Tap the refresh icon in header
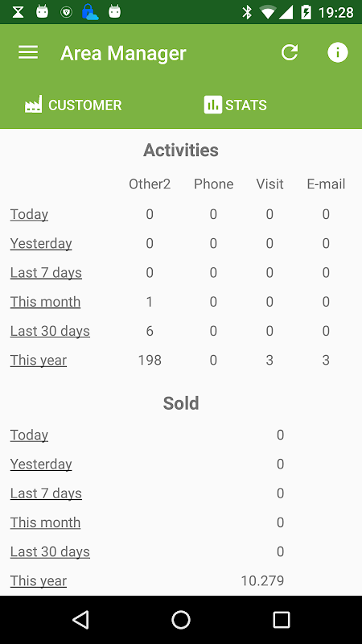 pyautogui.click(x=290, y=52)
